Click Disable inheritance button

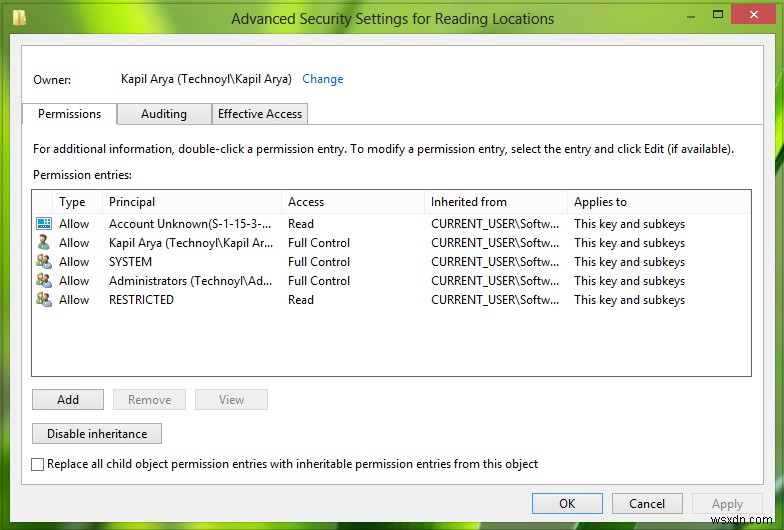click(97, 434)
